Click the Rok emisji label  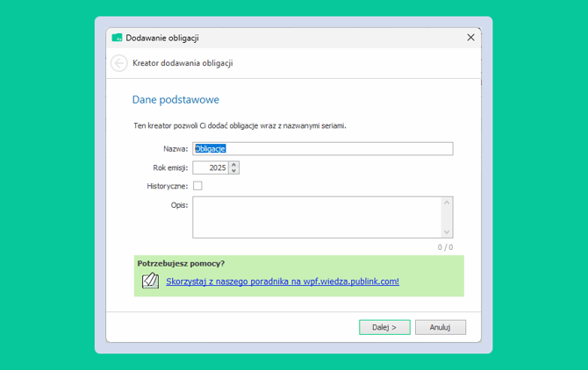tap(170, 167)
